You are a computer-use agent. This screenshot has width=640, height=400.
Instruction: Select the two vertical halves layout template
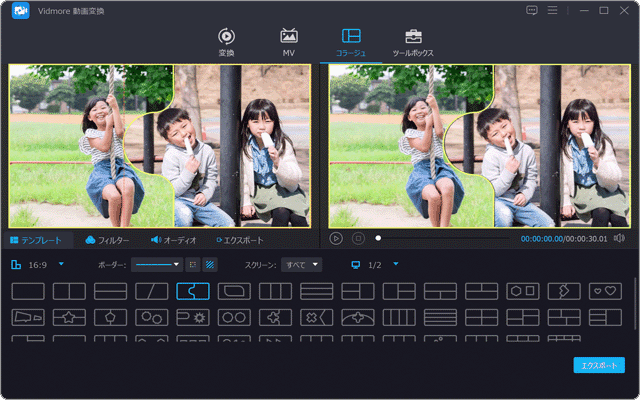[69, 291]
